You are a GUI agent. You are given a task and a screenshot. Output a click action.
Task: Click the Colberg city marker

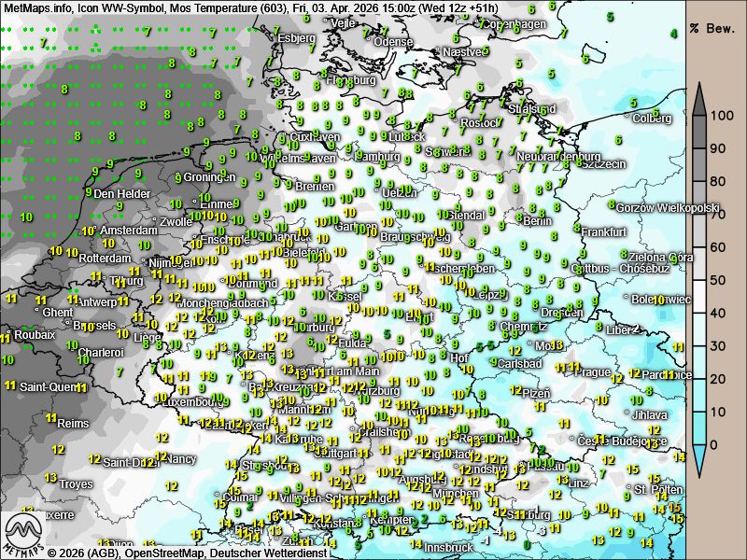point(627,118)
